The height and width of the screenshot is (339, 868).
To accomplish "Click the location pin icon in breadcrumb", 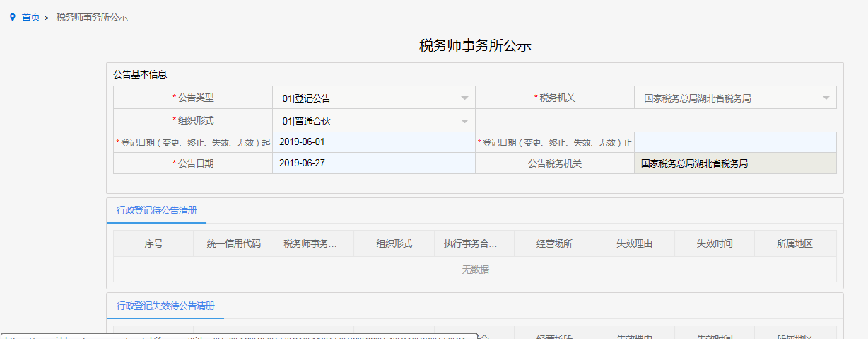I will [12, 17].
